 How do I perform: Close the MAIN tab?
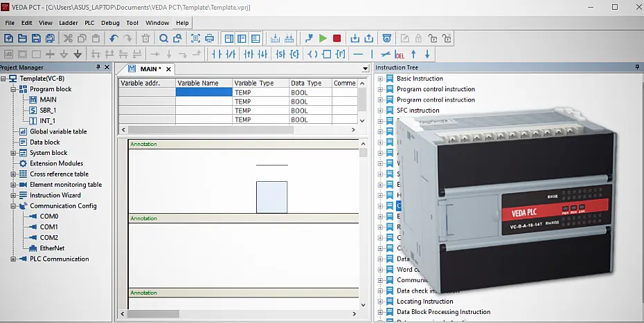[x=168, y=69]
